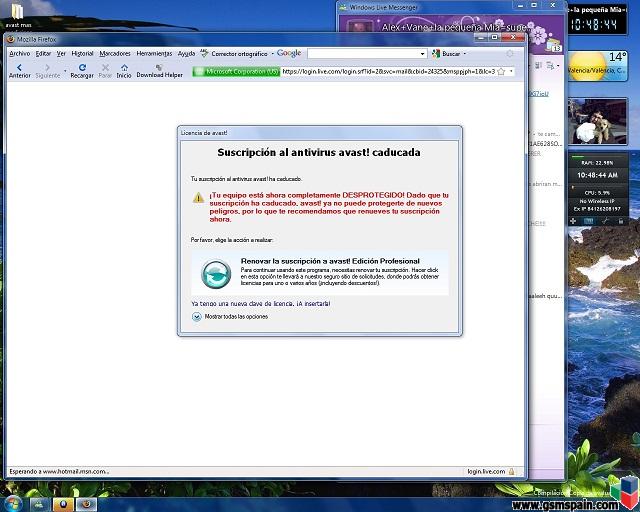Open the Marcadores menu
The height and width of the screenshot is (512, 640).
point(115,53)
